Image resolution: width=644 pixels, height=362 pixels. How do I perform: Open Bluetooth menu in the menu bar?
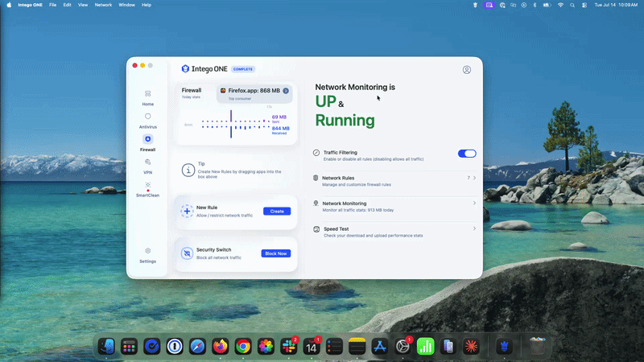(535, 5)
